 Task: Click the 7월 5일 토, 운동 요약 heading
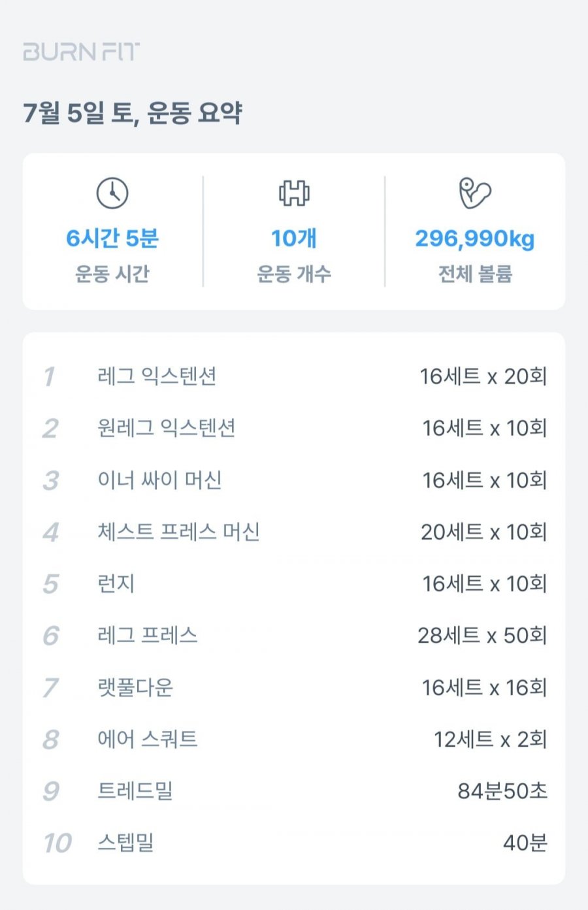(x=133, y=113)
